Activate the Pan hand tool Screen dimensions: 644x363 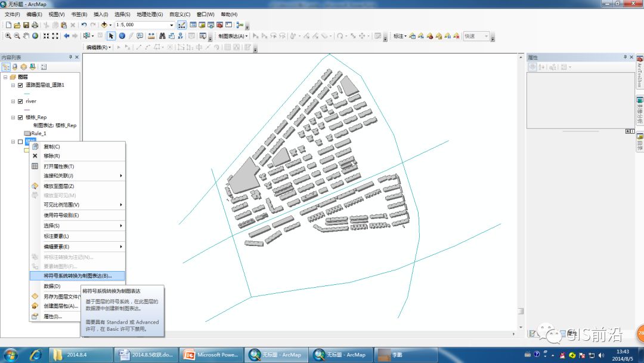pyautogui.click(x=26, y=36)
